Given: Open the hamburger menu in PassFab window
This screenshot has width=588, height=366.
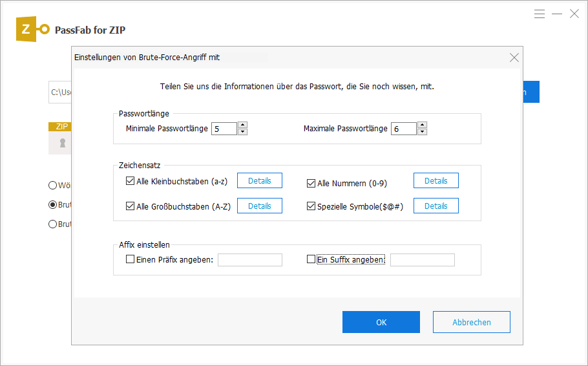Looking at the screenshot, I should click(540, 14).
